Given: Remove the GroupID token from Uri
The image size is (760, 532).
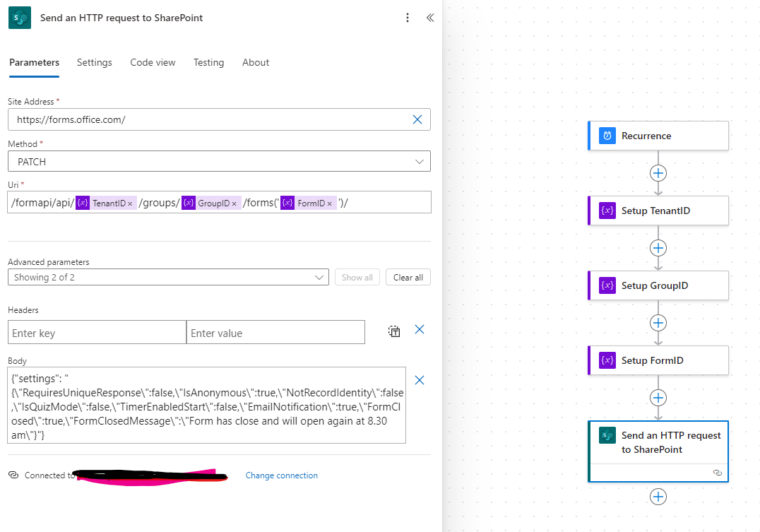Looking at the screenshot, I should (234, 203).
